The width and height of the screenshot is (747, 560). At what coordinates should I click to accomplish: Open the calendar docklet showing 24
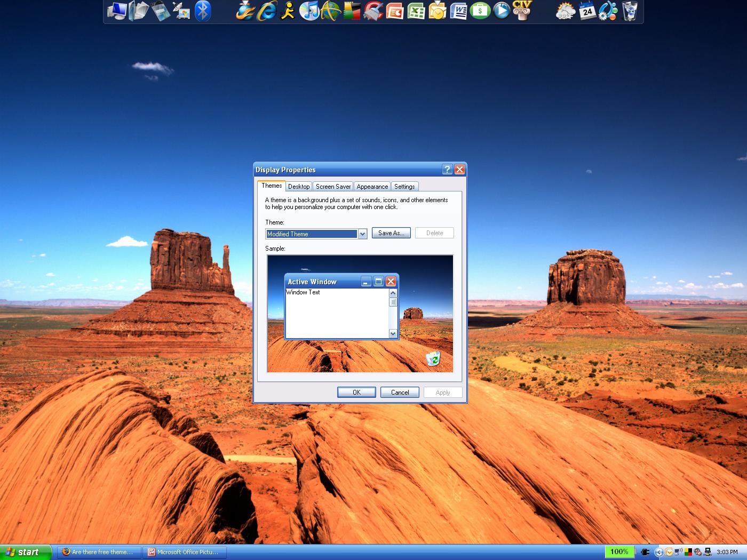[587, 11]
